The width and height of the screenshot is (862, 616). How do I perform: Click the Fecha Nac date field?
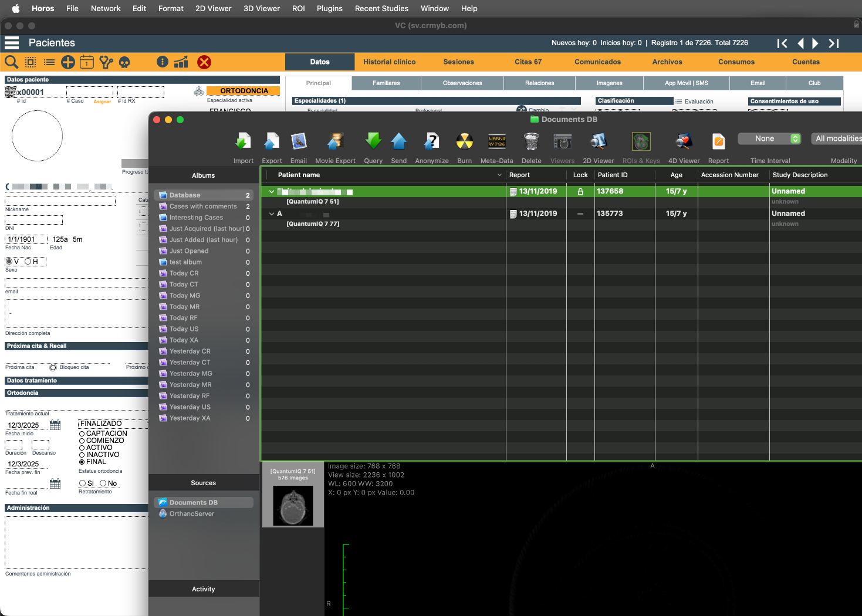26,239
